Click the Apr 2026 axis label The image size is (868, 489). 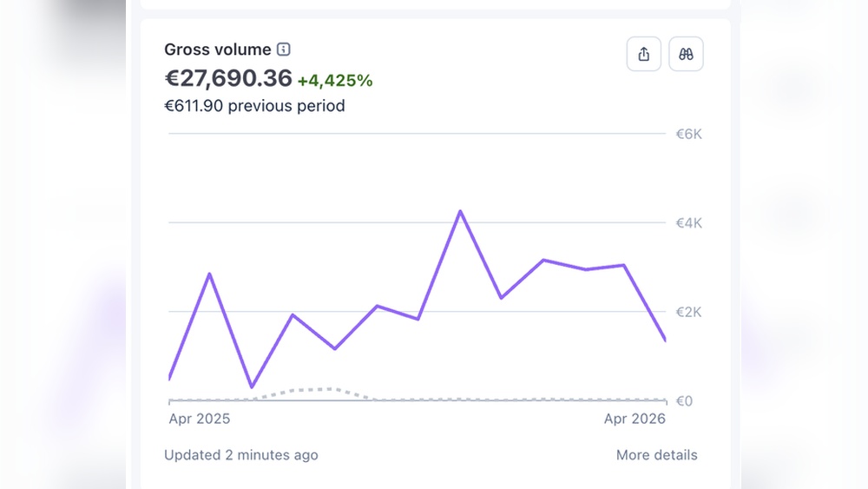pyautogui.click(x=635, y=419)
